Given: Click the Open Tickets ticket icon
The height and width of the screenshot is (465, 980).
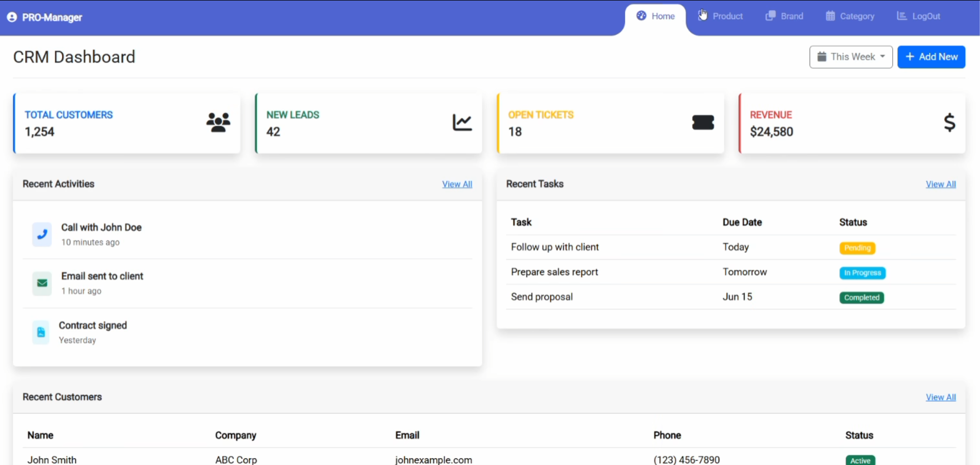Looking at the screenshot, I should pyautogui.click(x=703, y=123).
